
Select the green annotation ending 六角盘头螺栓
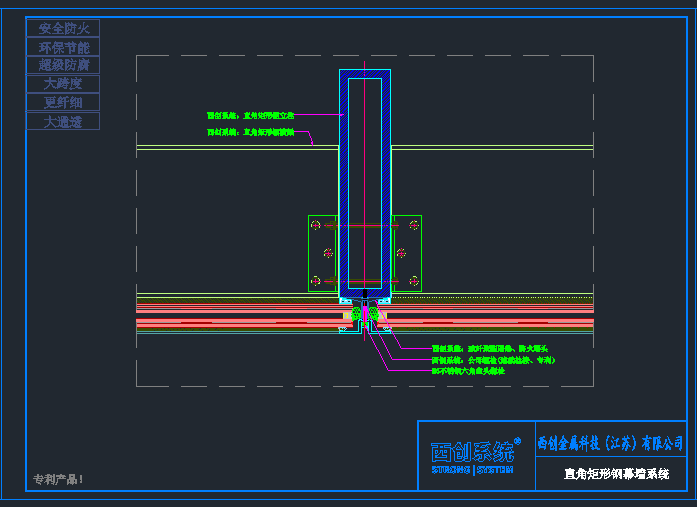(x=468, y=371)
